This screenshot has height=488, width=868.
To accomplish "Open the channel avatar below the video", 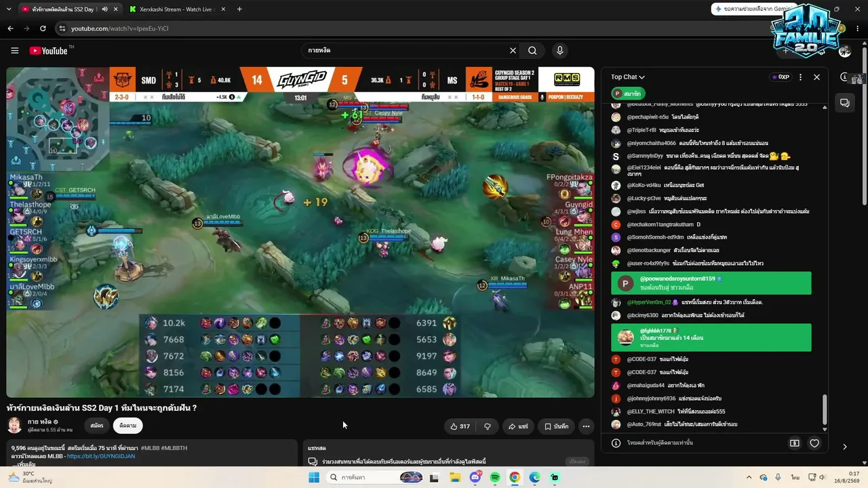I will click(x=14, y=426).
